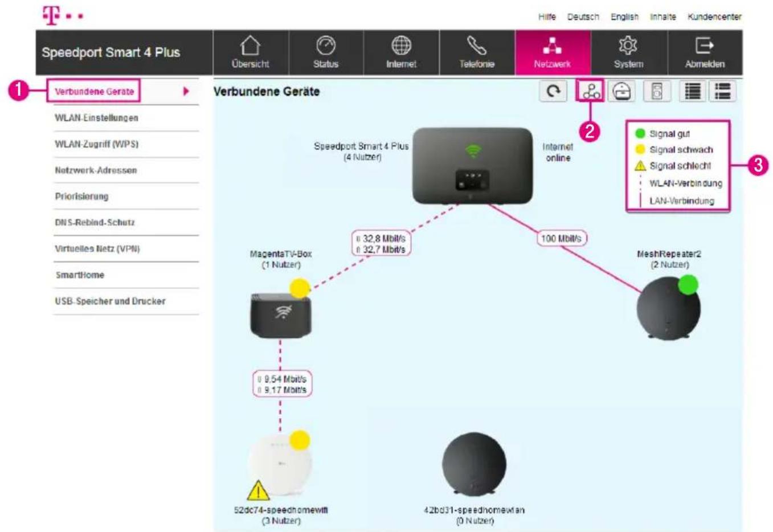773x532 pixels.
Task: Click the yellow signal dot on 52dc74-speedhomewifi
Action: point(300,440)
